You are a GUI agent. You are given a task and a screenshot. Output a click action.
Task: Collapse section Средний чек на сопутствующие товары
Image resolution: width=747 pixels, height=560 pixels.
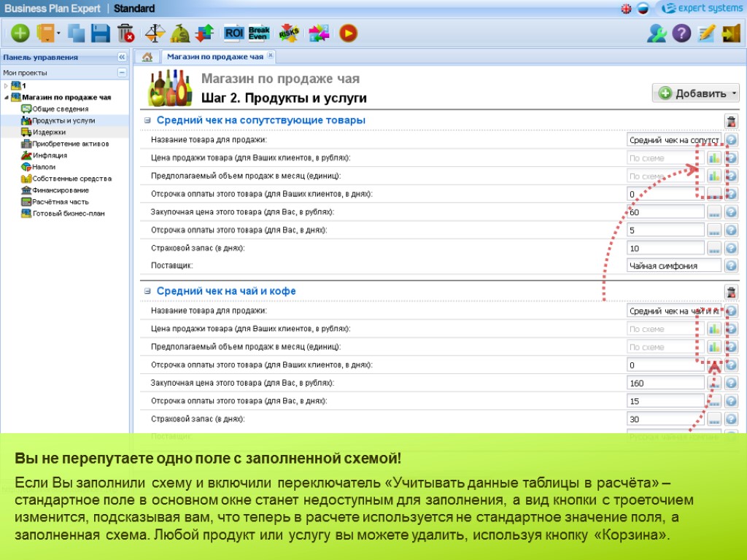click(x=147, y=120)
